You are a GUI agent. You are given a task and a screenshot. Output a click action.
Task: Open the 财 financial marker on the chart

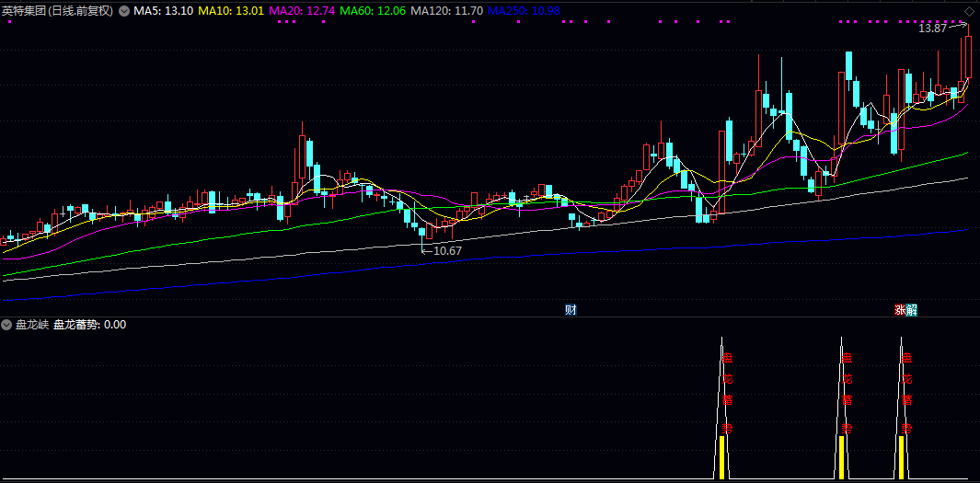[571, 310]
